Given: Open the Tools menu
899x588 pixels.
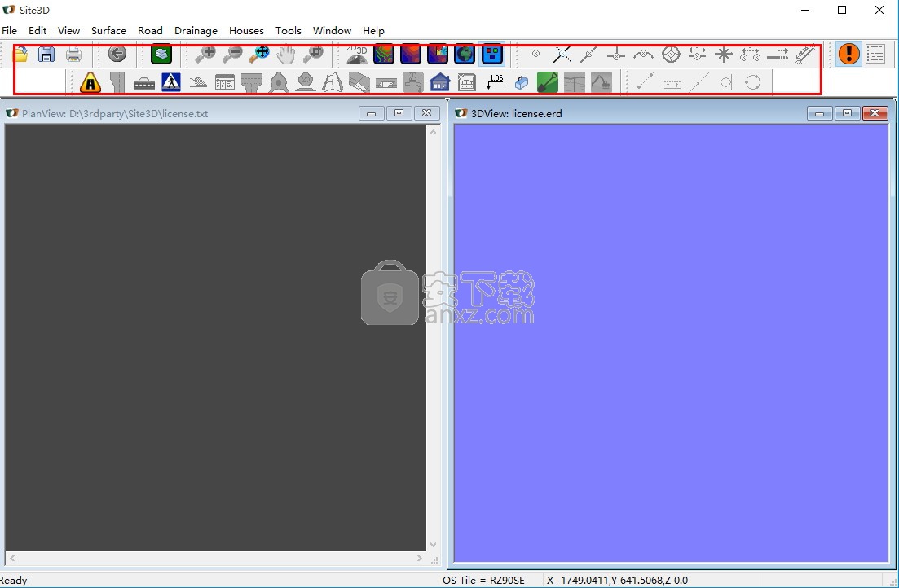Looking at the screenshot, I should (x=289, y=30).
